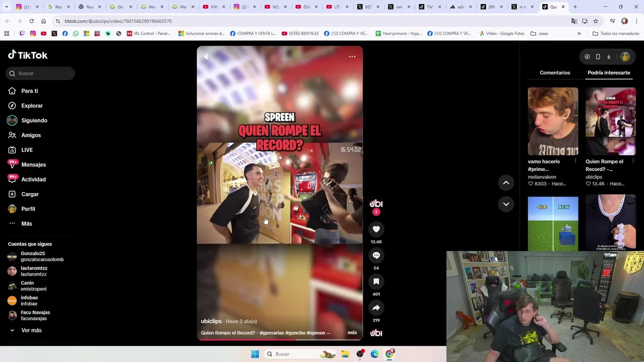The height and width of the screenshot is (362, 644).
Task: Unmute the video volume icon
Action: 207,57
